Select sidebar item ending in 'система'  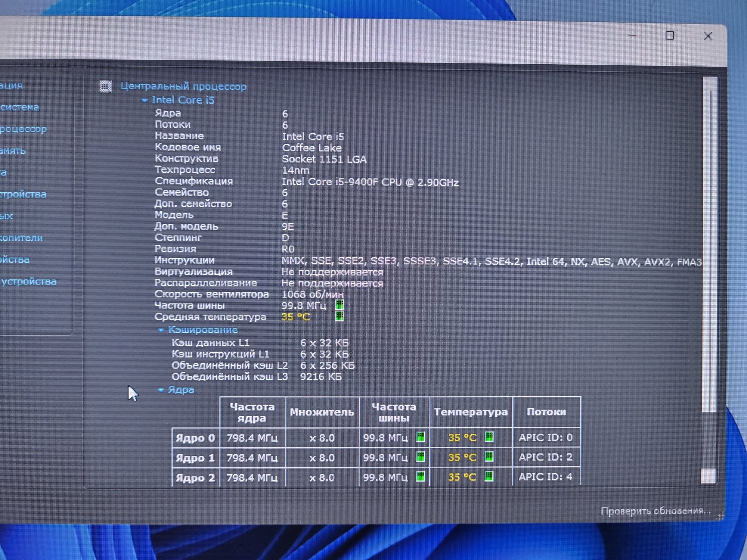[19, 107]
